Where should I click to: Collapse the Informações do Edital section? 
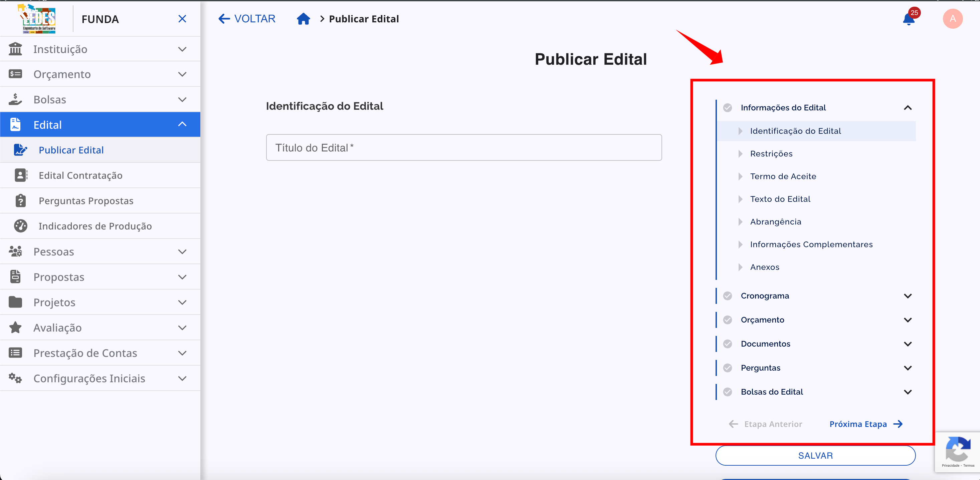907,107
